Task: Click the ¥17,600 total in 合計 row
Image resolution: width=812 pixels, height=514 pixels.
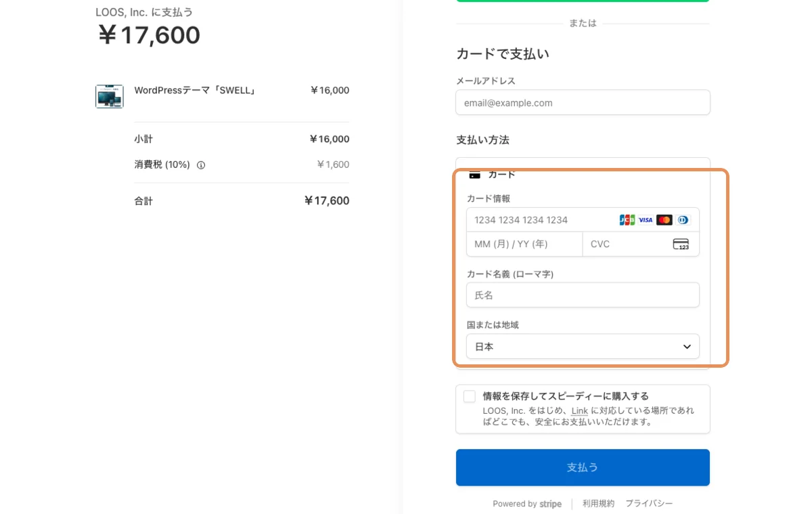Action: 326,200
